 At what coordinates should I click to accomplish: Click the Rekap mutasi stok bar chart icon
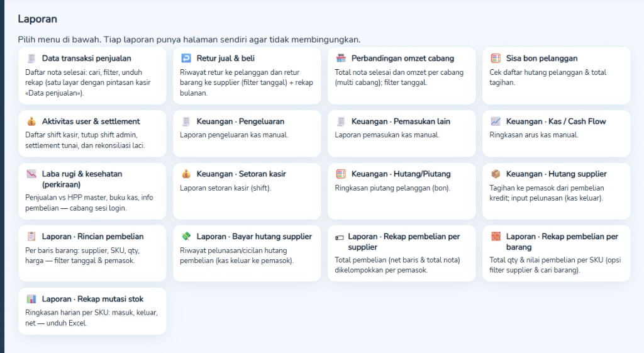click(x=31, y=300)
